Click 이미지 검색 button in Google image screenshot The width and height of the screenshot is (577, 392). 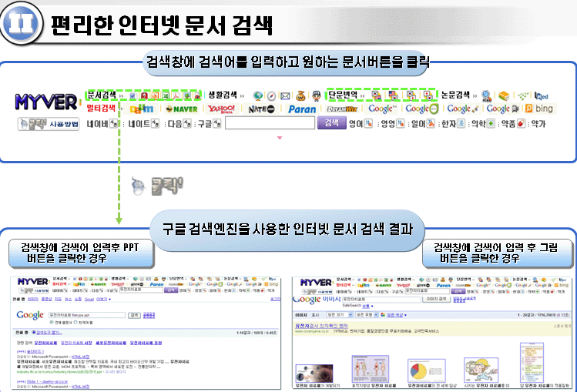pos(437,299)
